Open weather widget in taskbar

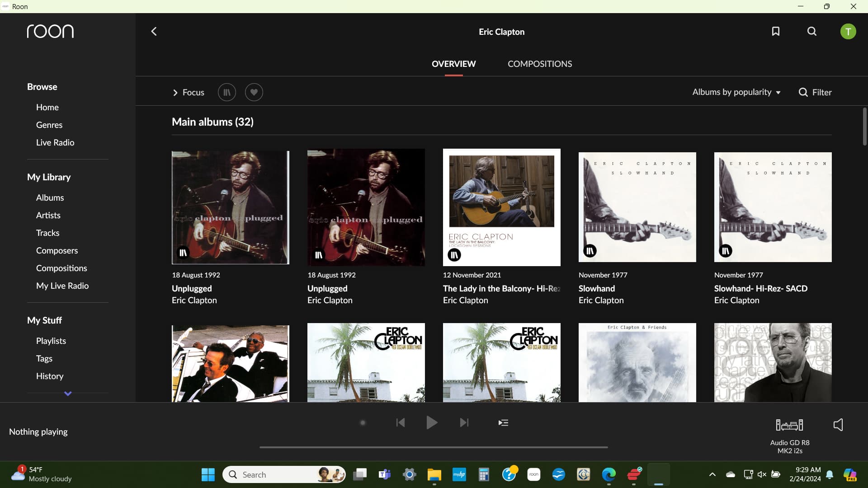[x=42, y=474]
